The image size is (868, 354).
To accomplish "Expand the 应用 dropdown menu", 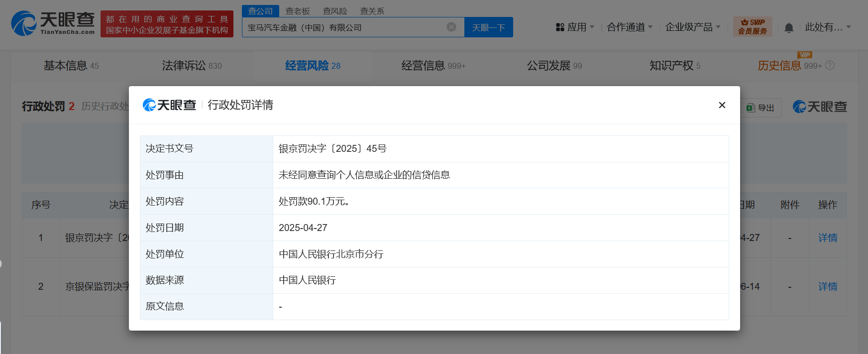I will [x=575, y=27].
